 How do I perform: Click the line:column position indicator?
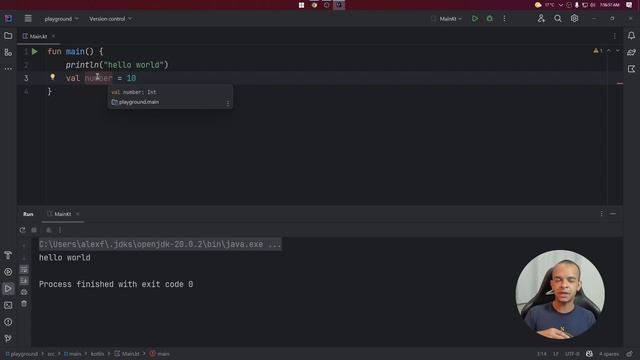pyautogui.click(x=542, y=354)
